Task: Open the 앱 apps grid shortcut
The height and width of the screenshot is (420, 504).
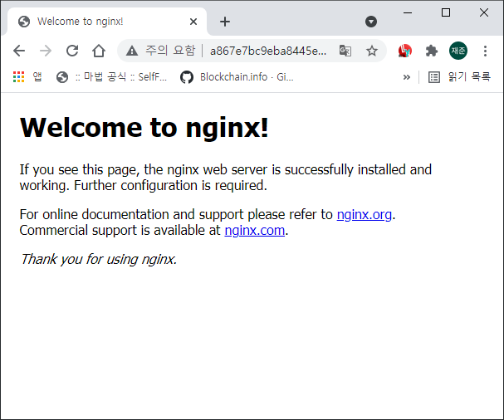Action: [x=27, y=77]
